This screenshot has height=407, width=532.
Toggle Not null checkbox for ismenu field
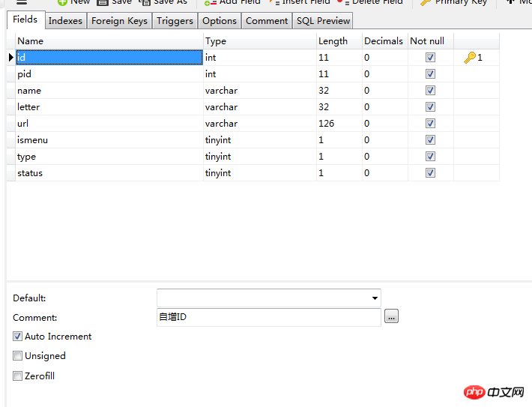point(430,140)
